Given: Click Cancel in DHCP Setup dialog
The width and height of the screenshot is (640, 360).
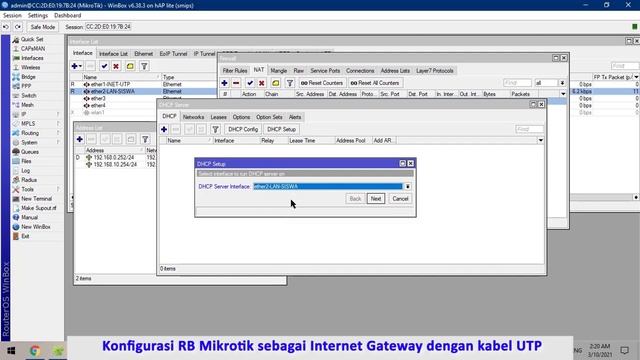Looking at the screenshot, I should (x=400, y=199).
